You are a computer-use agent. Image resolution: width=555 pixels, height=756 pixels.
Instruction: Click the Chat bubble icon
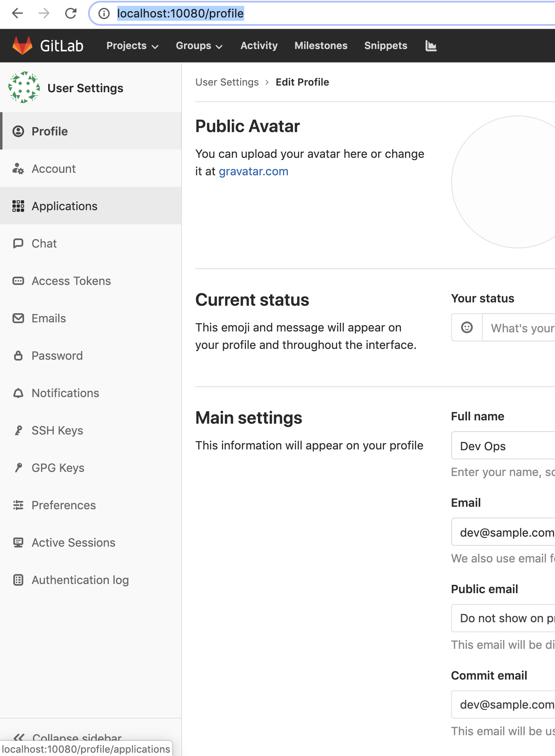tap(18, 243)
